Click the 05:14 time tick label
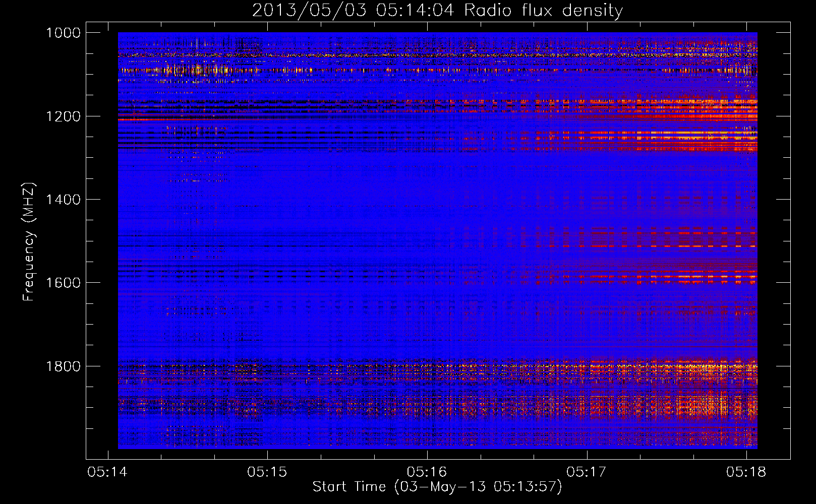 [x=107, y=472]
